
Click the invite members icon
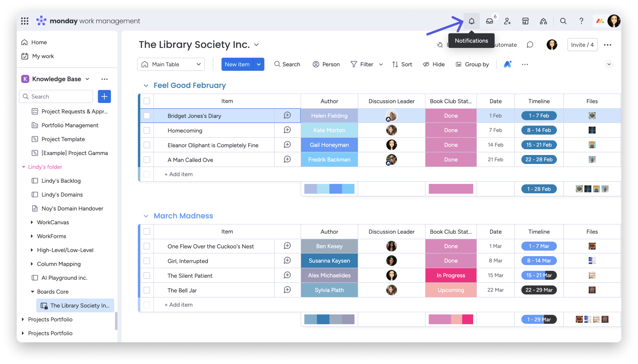click(x=507, y=21)
